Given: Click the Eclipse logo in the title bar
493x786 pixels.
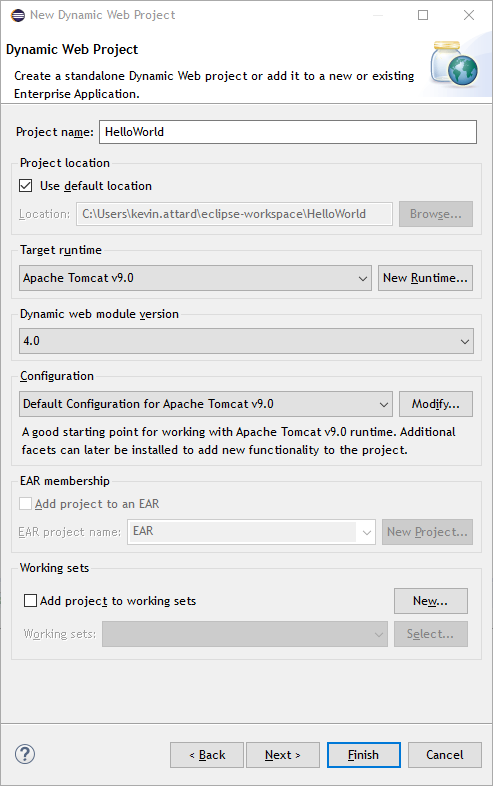Looking at the screenshot, I should pos(18,15).
